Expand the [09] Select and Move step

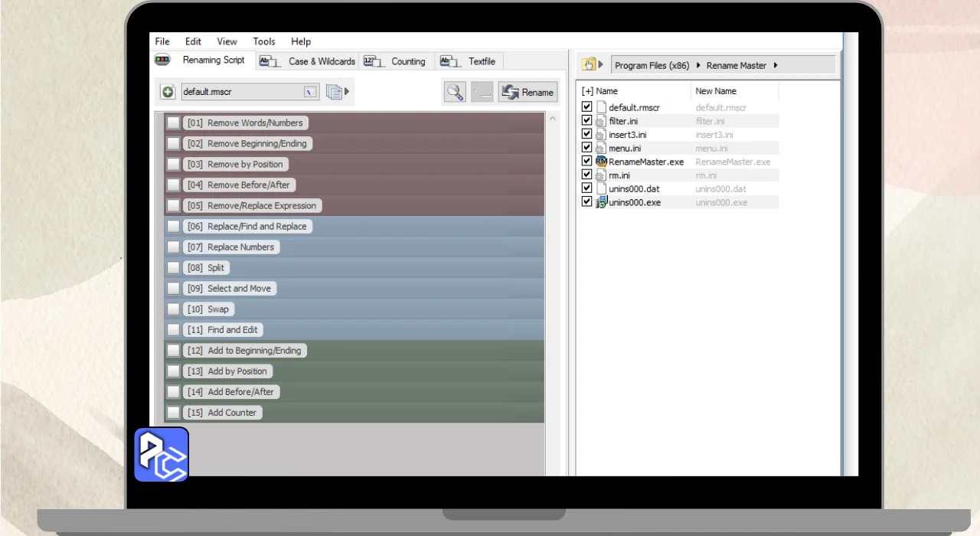coord(229,289)
